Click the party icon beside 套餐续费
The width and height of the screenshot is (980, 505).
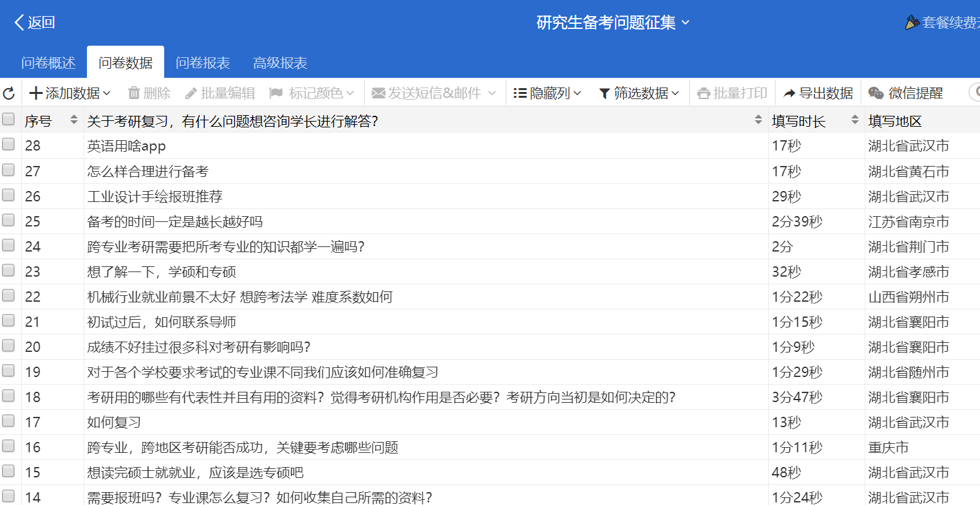[912, 23]
